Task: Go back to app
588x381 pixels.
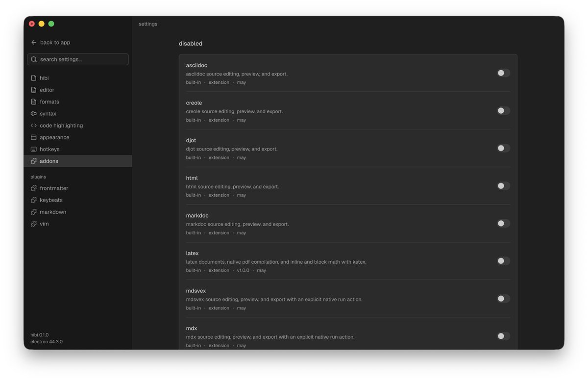Action: (50, 43)
